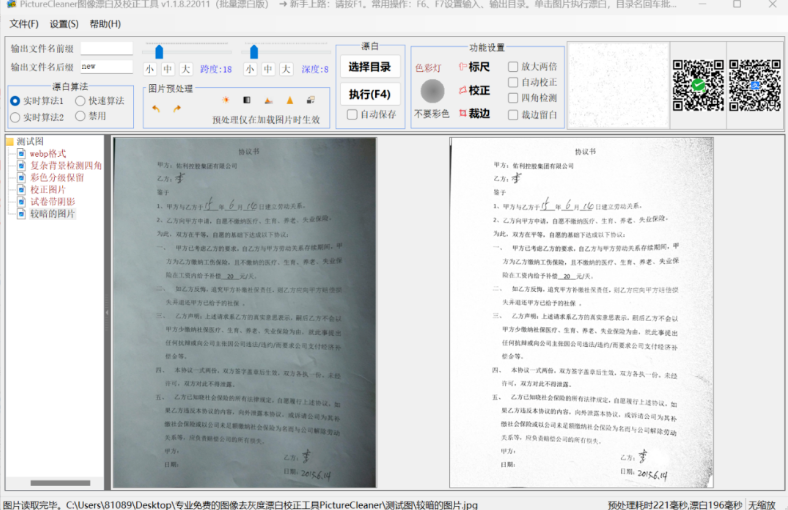Click the splitter collapse handle beside file tree
788x510 pixels.
tap(107, 312)
